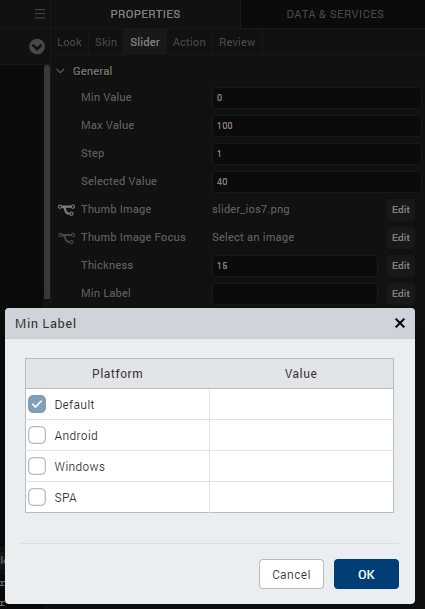
Task: Click the Cancel button
Action: click(x=291, y=574)
